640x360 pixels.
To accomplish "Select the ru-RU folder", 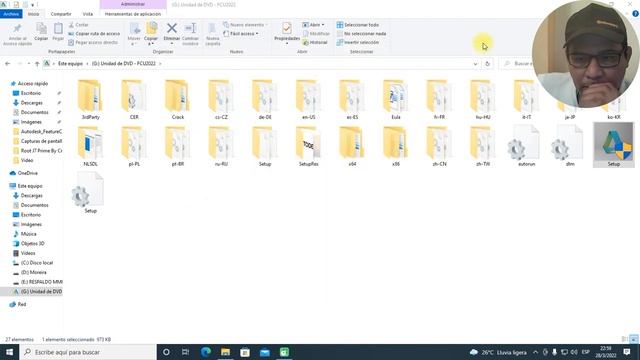I will click(x=221, y=146).
